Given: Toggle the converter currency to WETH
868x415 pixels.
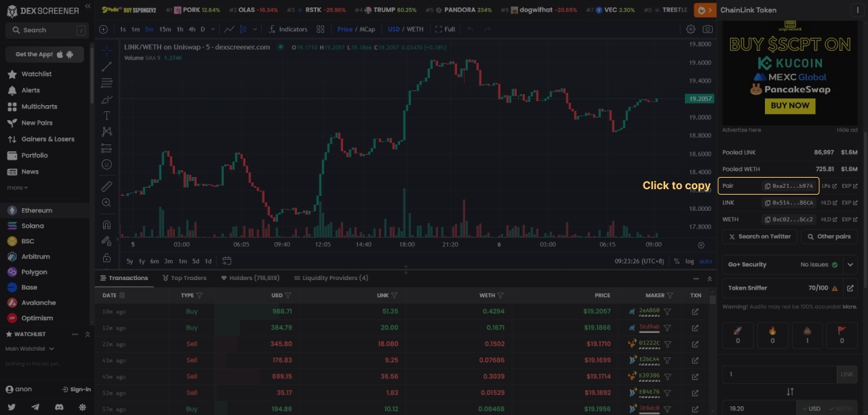Looking at the screenshot, I should pos(841,409).
